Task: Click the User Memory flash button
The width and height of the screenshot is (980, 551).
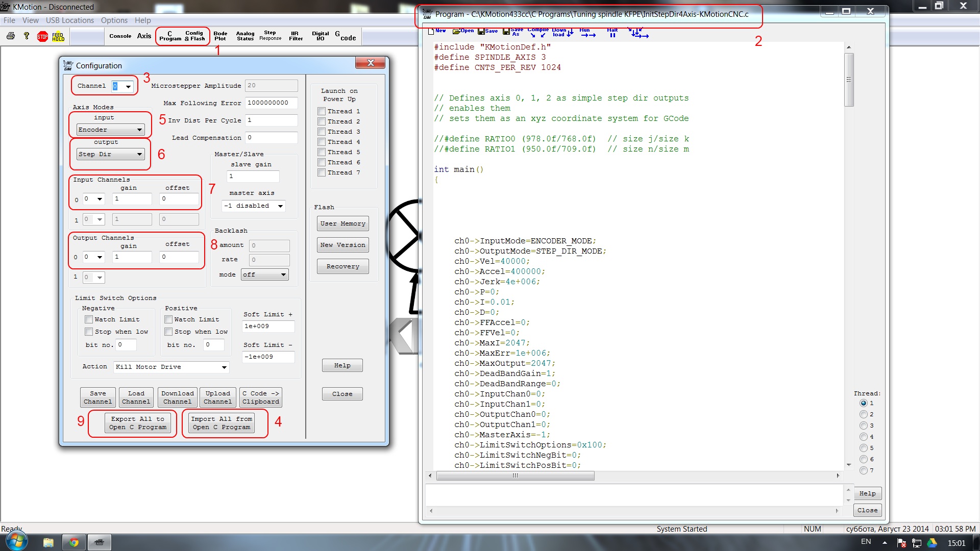Action: coord(342,223)
